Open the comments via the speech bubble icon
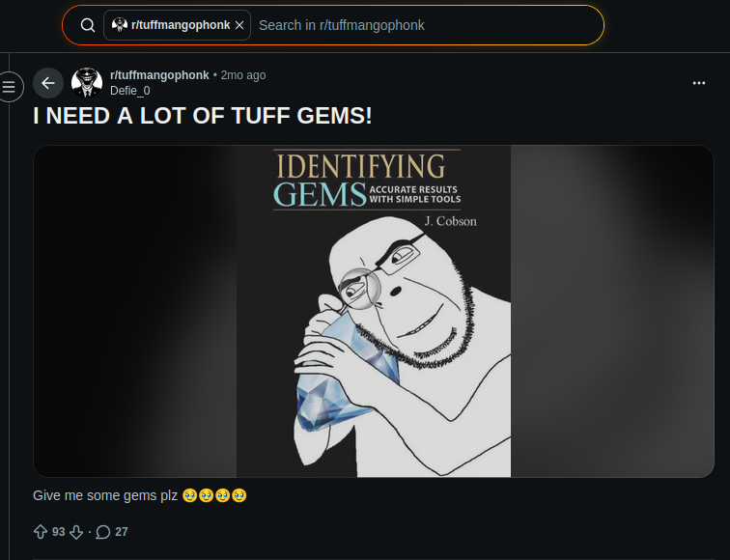 point(103,531)
